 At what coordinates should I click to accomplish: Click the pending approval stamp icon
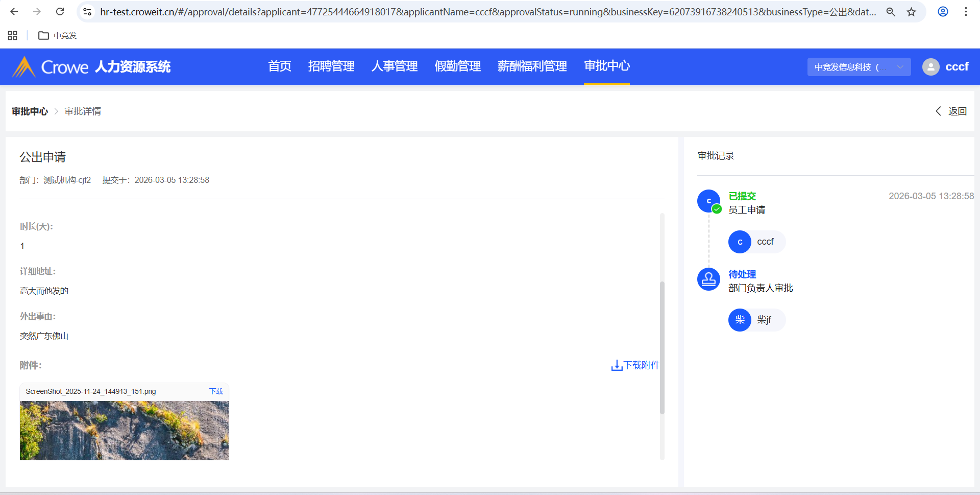point(708,279)
